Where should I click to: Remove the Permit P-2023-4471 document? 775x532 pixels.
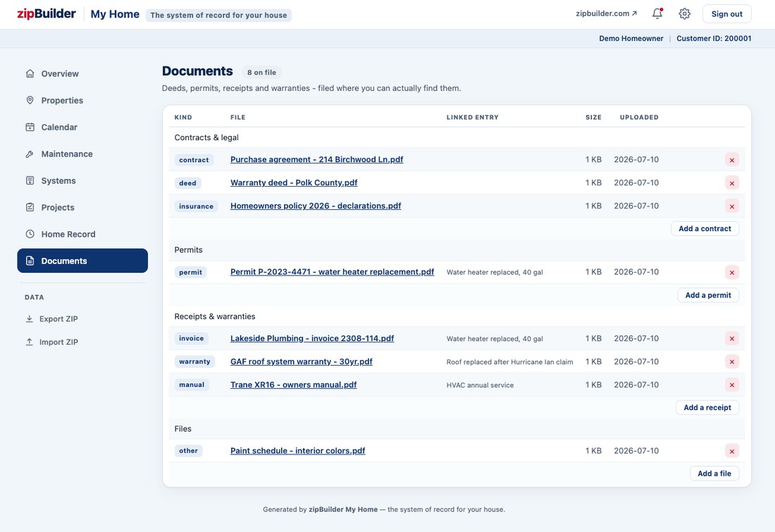732,272
